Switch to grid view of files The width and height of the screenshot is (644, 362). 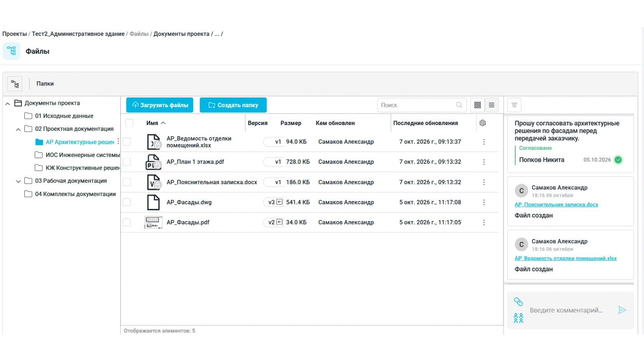click(x=478, y=105)
